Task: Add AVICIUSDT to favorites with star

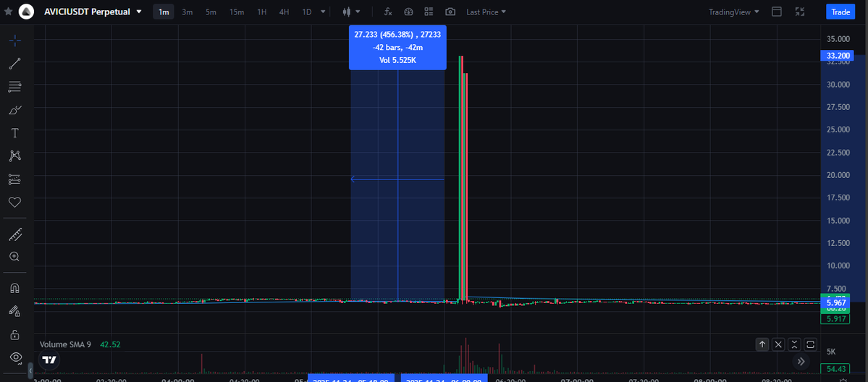Action: click(8, 11)
